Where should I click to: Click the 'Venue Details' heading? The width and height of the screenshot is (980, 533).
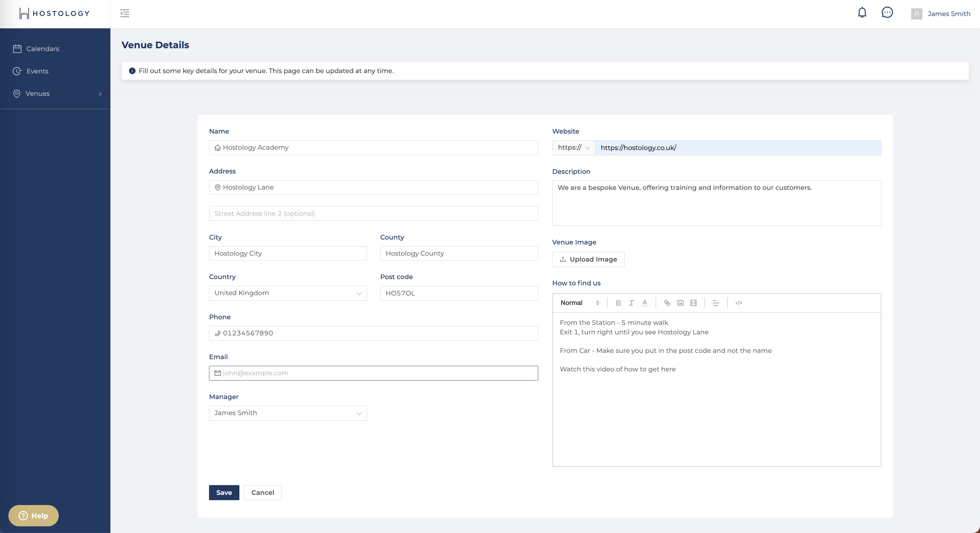pyautogui.click(x=155, y=45)
